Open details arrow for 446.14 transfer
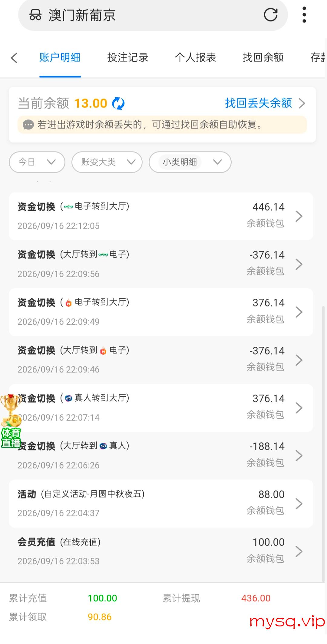 pos(299,216)
